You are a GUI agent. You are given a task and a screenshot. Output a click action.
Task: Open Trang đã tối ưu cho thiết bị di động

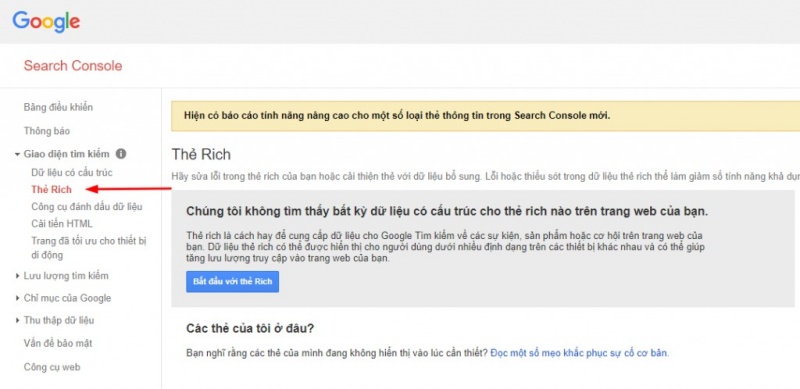pos(89,248)
